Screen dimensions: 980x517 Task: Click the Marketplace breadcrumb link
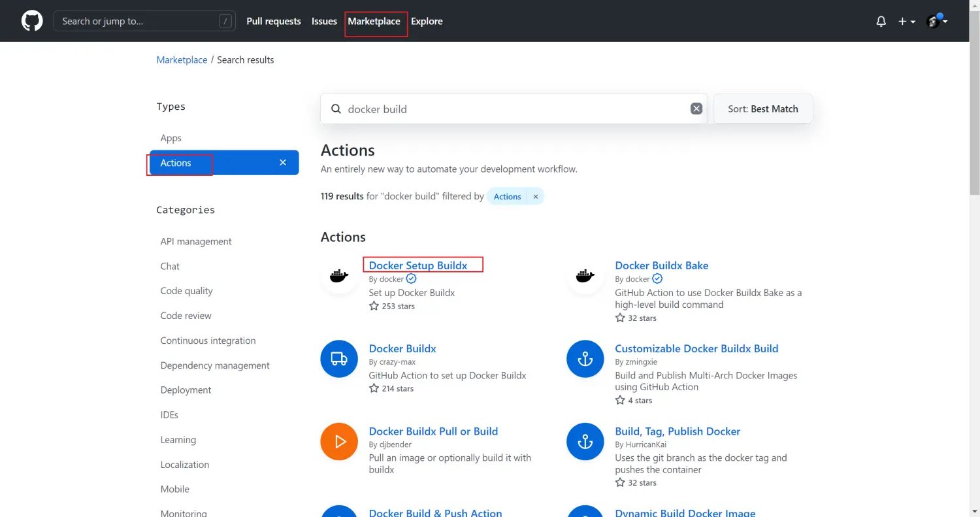(182, 60)
